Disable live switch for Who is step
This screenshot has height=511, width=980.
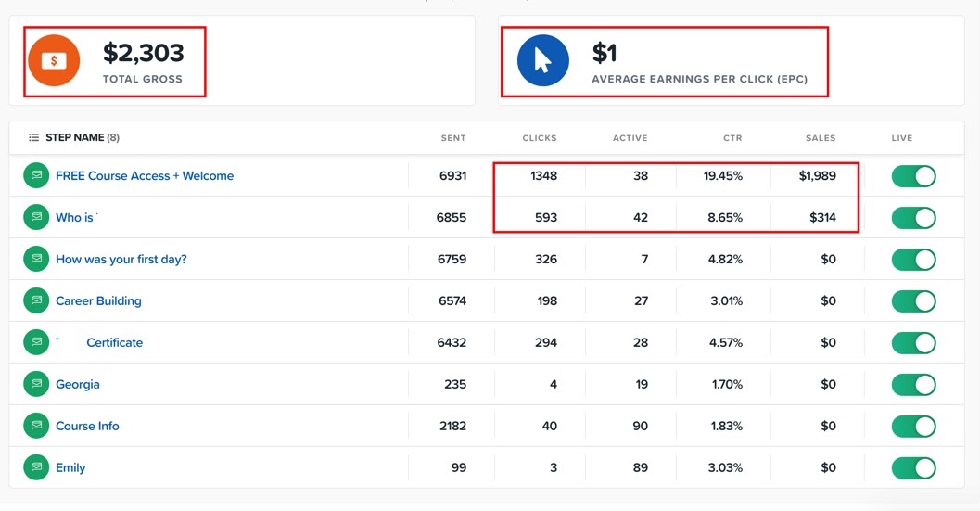[914, 218]
